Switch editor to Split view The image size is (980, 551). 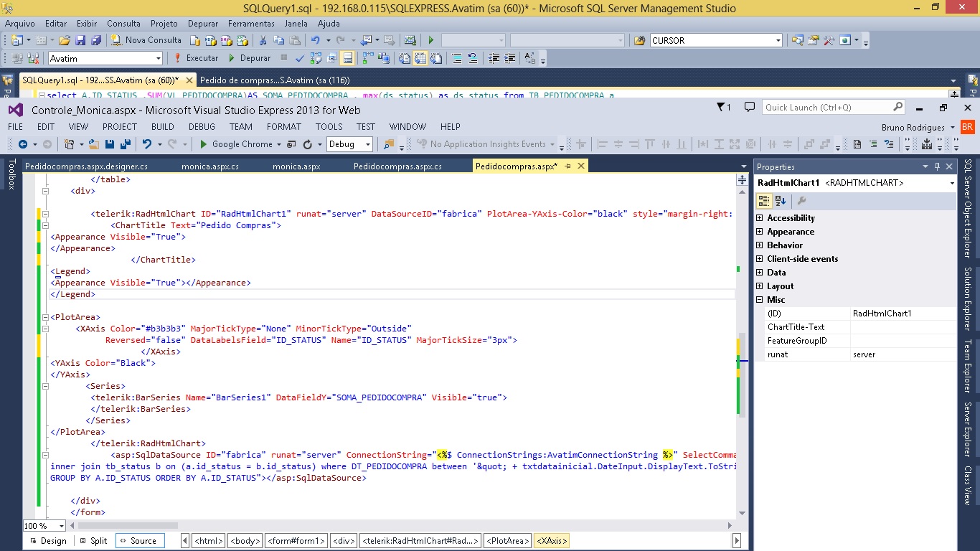(93, 541)
